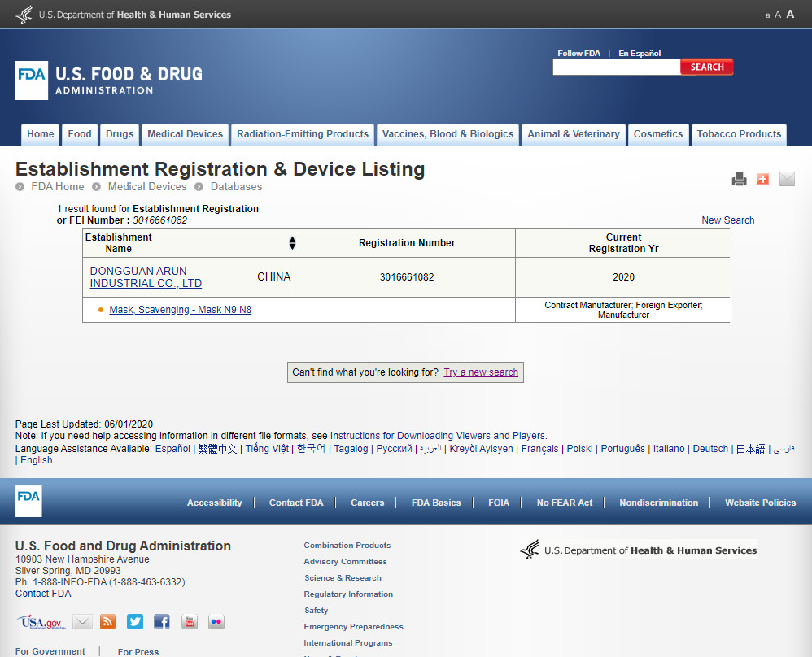Click Nondiscrimination footer link
This screenshot has height=657, width=812.
click(x=659, y=503)
